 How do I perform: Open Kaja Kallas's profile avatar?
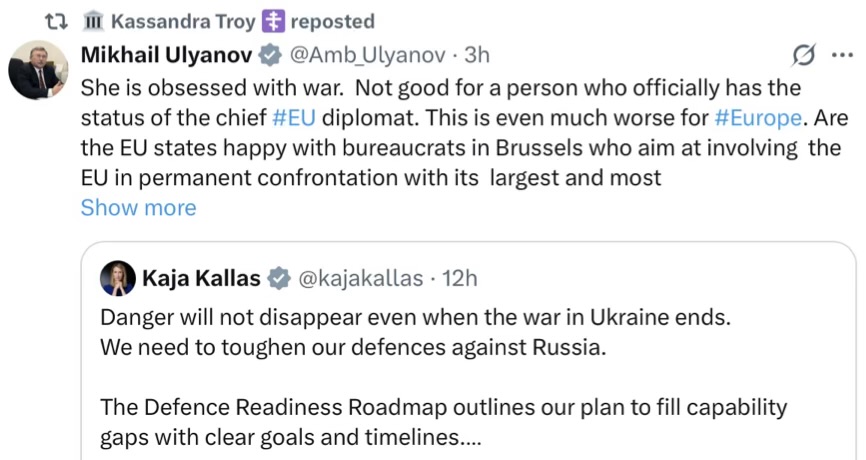pos(118,278)
